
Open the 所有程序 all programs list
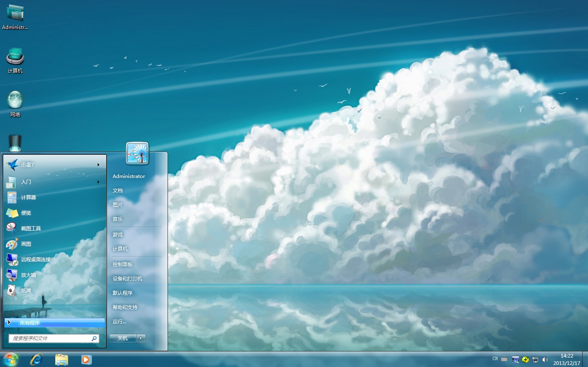[55, 323]
